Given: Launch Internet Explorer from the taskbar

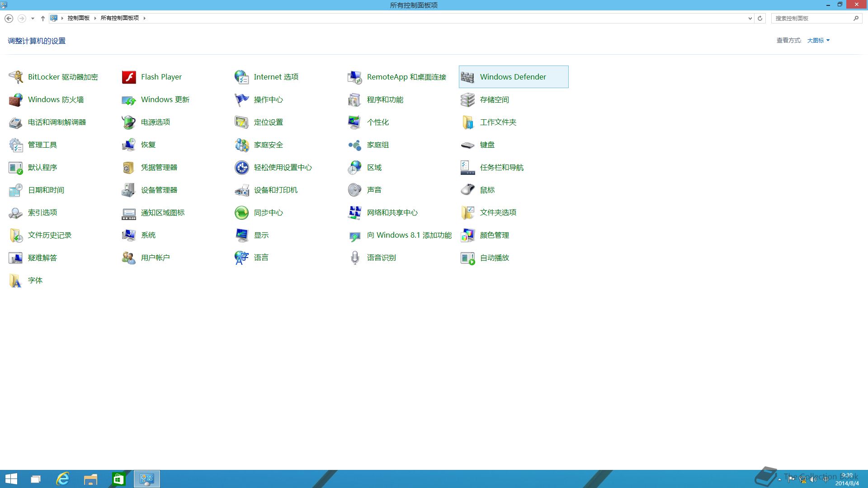Looking at the screenshot, I should tap(63, 479).
